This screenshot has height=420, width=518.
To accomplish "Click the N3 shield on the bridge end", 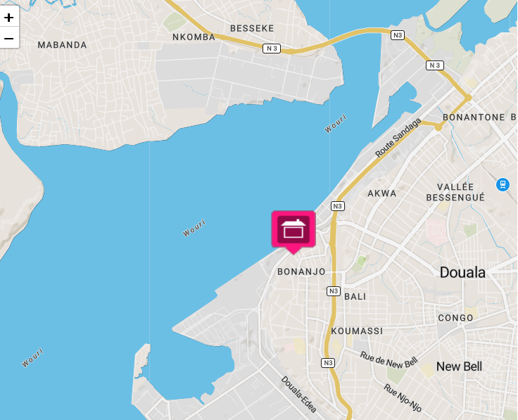I will 398,35.
